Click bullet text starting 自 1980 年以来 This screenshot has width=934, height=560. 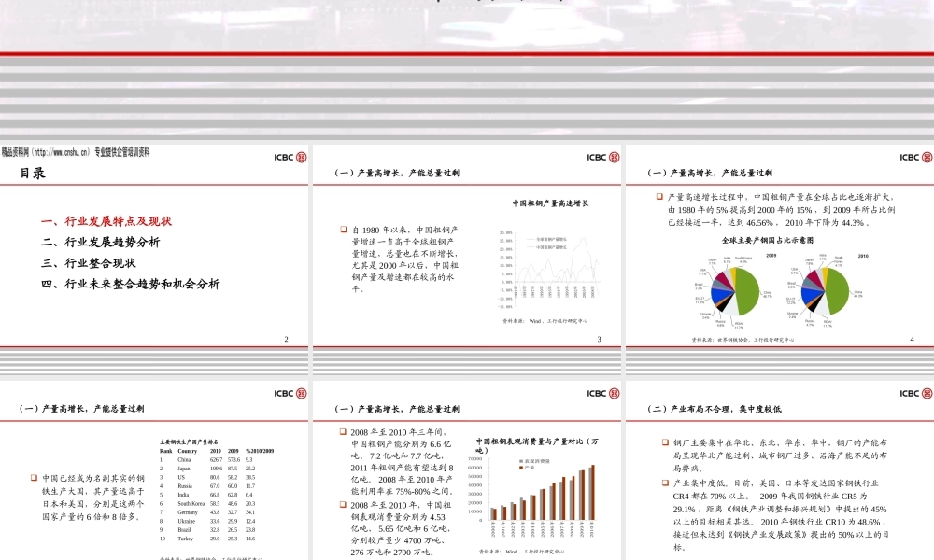point(405,259)
